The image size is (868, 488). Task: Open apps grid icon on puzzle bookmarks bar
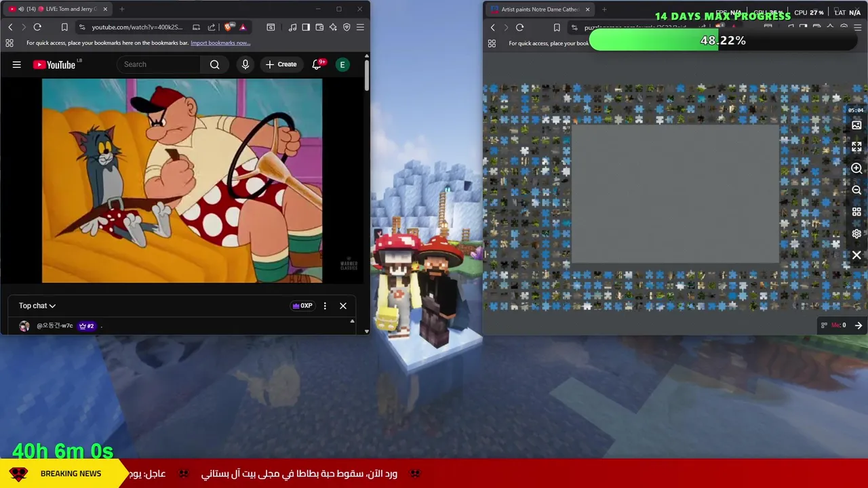[x=492, y=43]
